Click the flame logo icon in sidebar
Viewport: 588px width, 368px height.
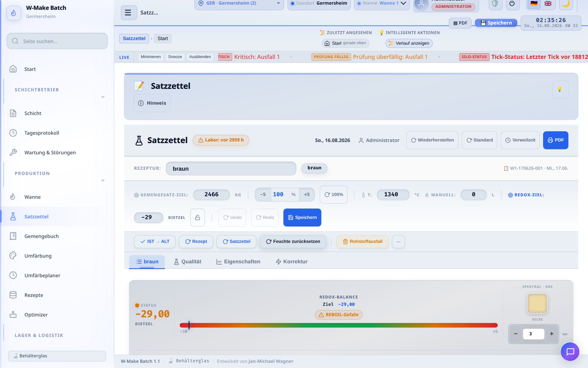pos(14,13)
